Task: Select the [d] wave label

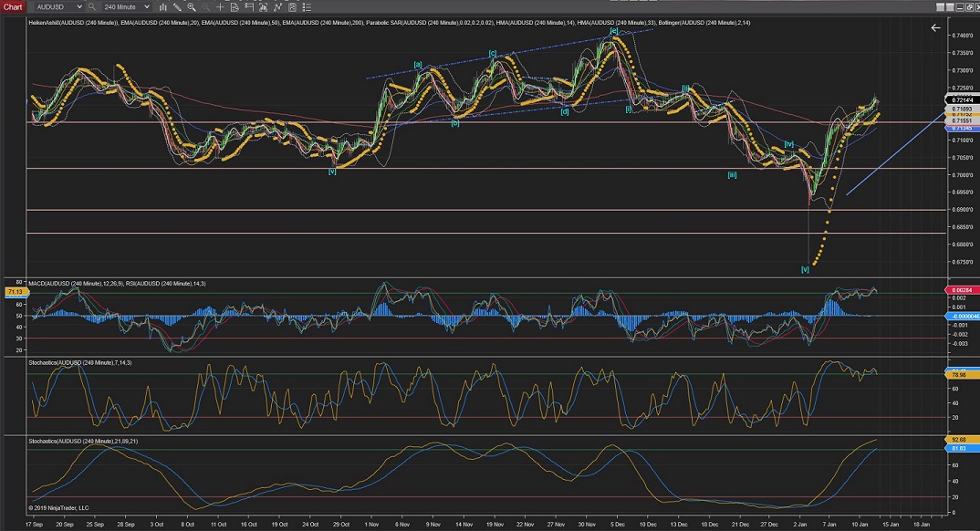Action: (565, 111)
